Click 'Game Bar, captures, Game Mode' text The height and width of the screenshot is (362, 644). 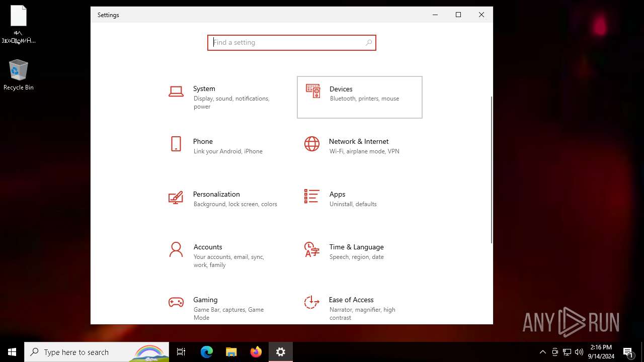click(228, 314)
